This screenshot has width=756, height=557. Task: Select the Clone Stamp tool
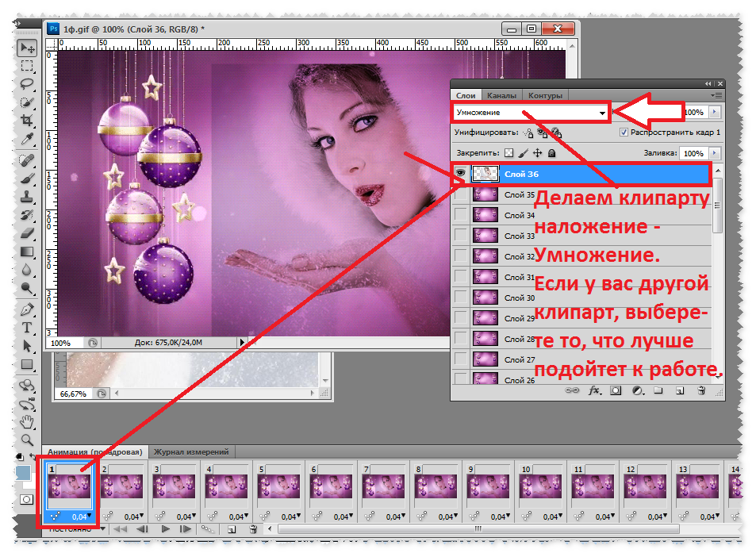[27, 196]
